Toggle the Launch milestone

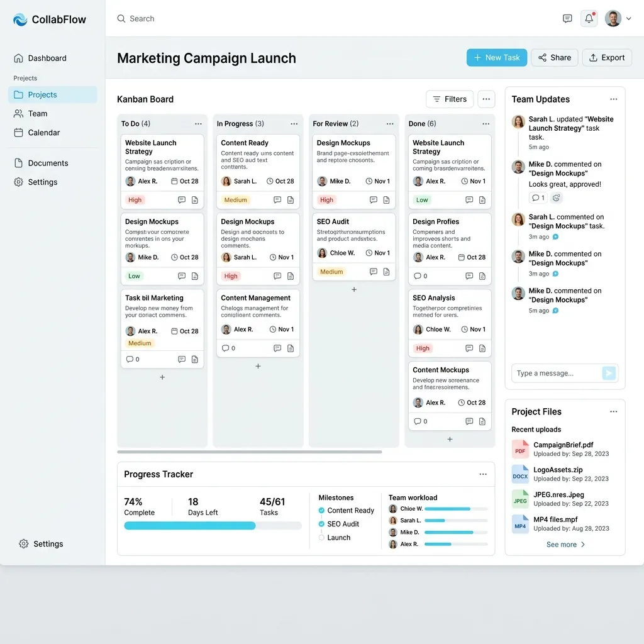[321, 538]
